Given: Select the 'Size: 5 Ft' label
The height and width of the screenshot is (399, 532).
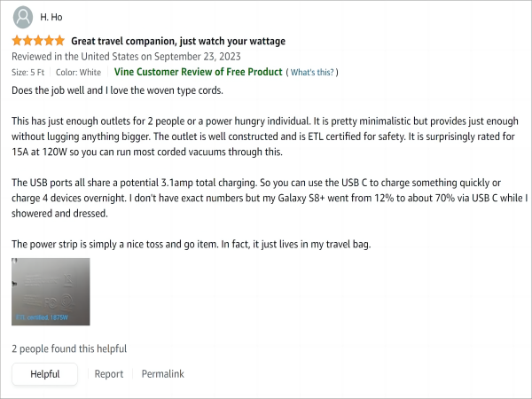Looking at the screenshot, I should tap(27, 73).
